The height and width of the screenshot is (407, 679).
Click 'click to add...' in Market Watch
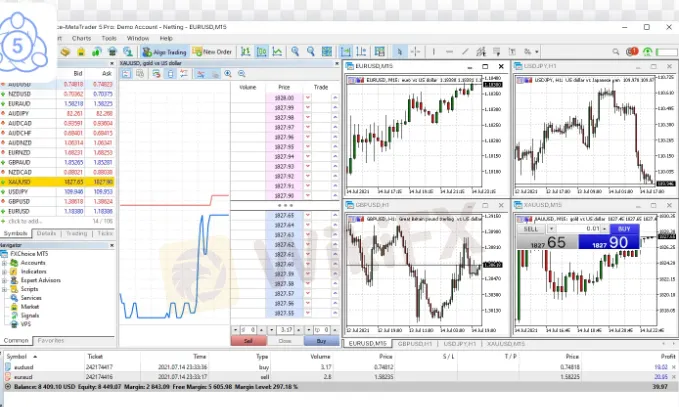[x=24, y=221]
